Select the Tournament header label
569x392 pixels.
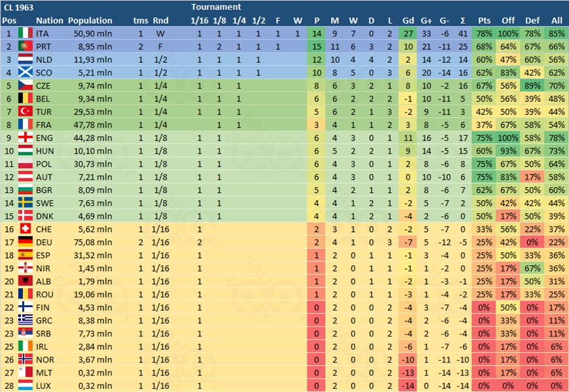(x=216, y=7)
